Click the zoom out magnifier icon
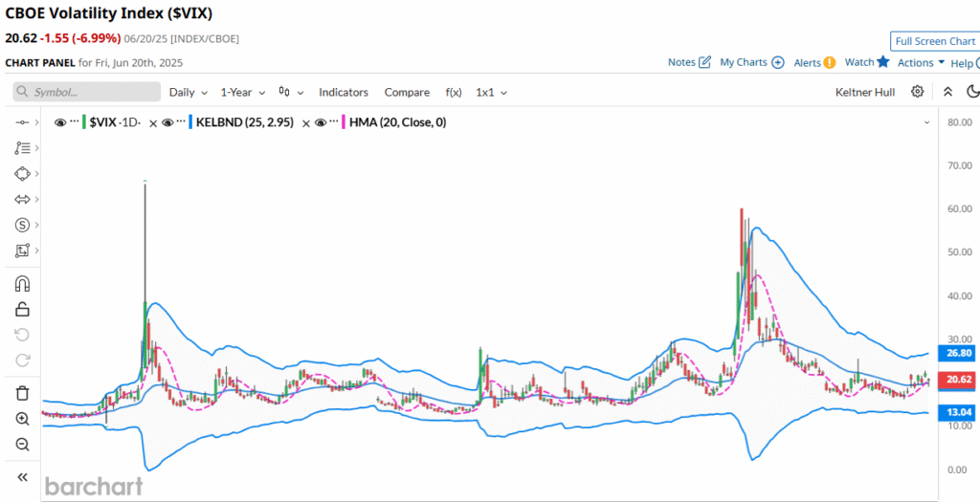The width and height of the screenshot is (980, 502). (22, 445)
